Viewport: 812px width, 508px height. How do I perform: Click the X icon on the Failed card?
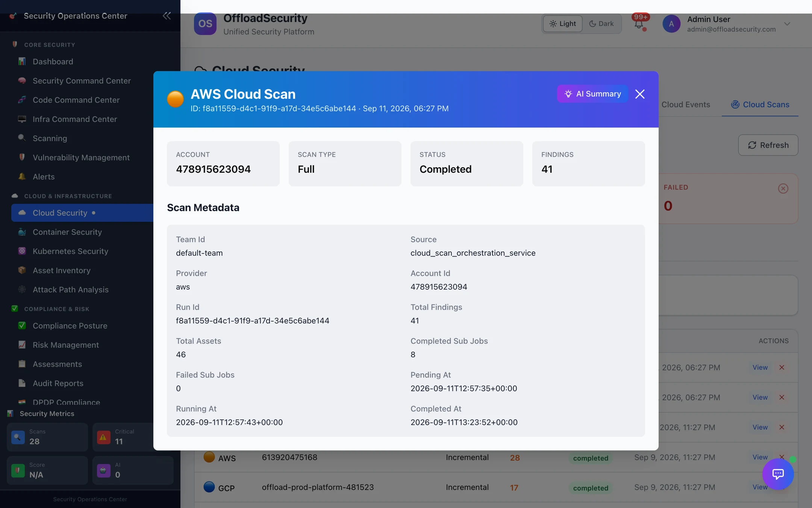click(783, 189)
